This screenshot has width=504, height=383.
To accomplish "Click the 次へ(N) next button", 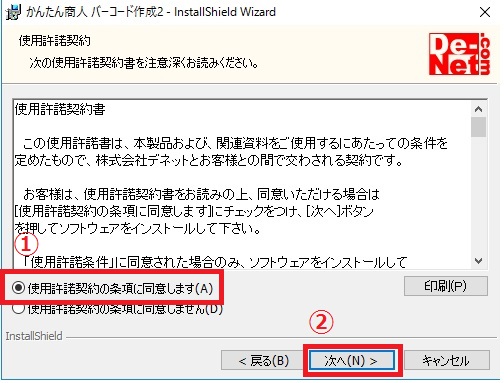I will [352, 360].
